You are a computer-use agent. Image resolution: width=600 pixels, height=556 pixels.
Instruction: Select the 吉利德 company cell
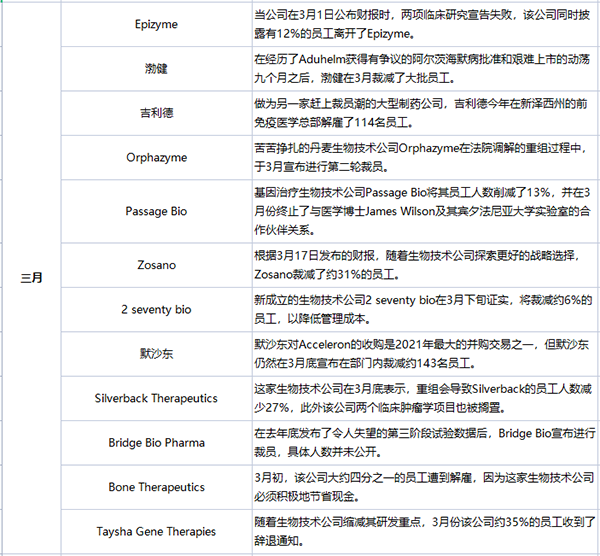coord(157,113)
